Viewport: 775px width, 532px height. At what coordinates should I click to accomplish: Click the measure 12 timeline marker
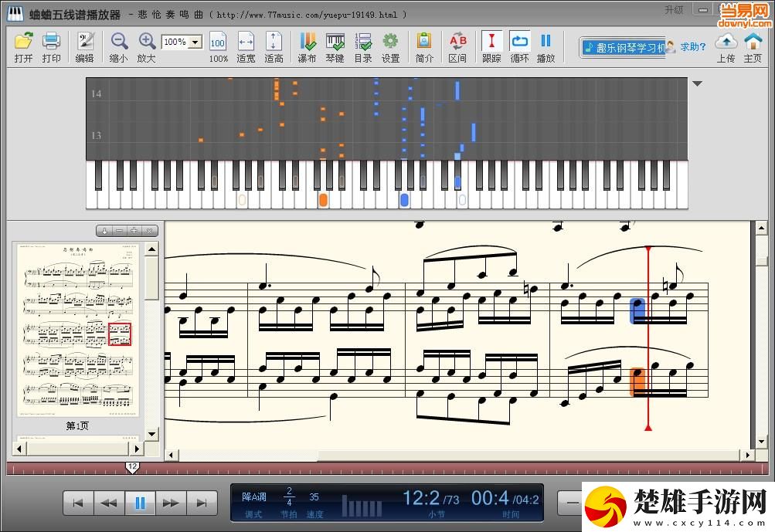coord(132,467)
